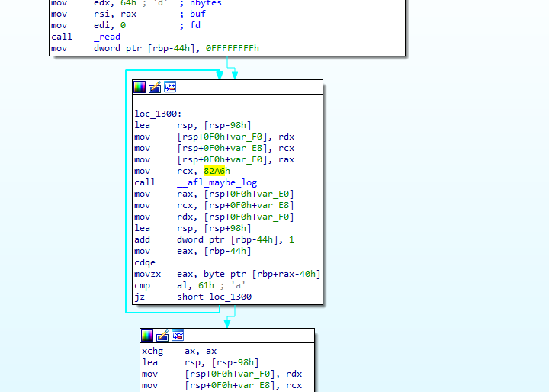Open node color picker in loc_1300 block
The height and width of the screenshot is (392, 549).
pos(140,87)
